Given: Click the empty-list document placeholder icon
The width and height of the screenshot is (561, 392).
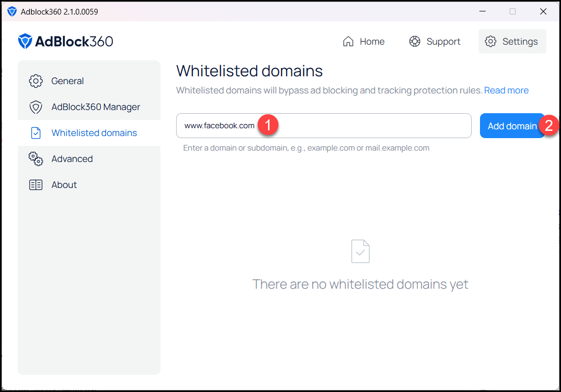Looking at the screenshot, I should pyautogui.click(x=360, y=251).
